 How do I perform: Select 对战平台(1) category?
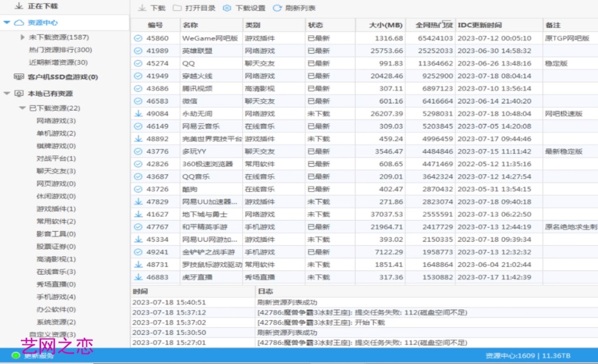(56, 158)
